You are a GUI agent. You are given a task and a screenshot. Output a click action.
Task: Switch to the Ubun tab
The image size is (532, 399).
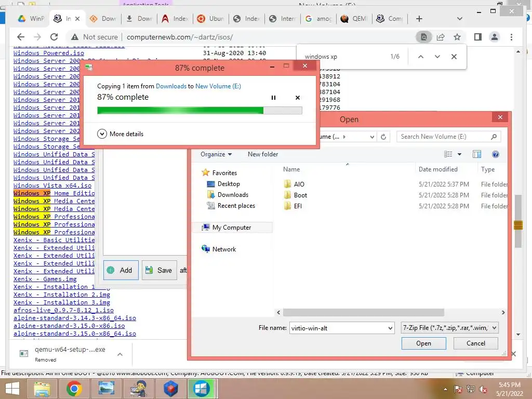coord(211,19)
